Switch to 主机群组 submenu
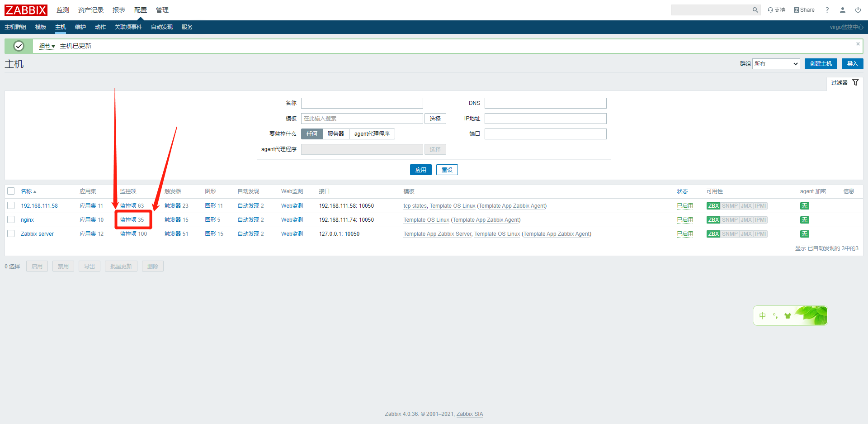Image resolution: width=868 pixels, height=424 pixels. [15, 27]
